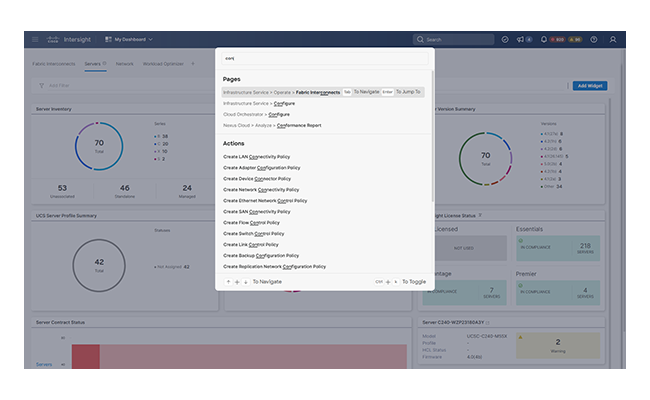Choose Create LAN Connectivity Policy
This screenshot has width=650, height=400.
[x=257, y=157]
